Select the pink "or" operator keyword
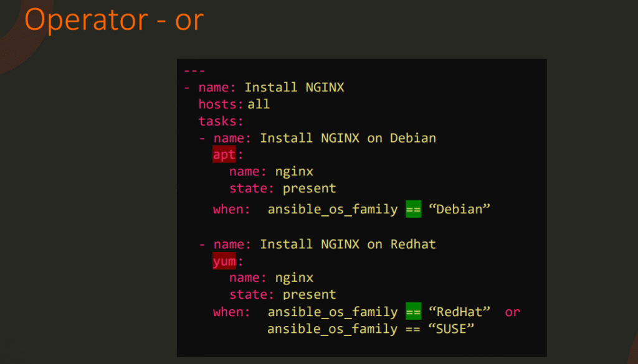Screen dimensions: 638x364 point(512,312)
